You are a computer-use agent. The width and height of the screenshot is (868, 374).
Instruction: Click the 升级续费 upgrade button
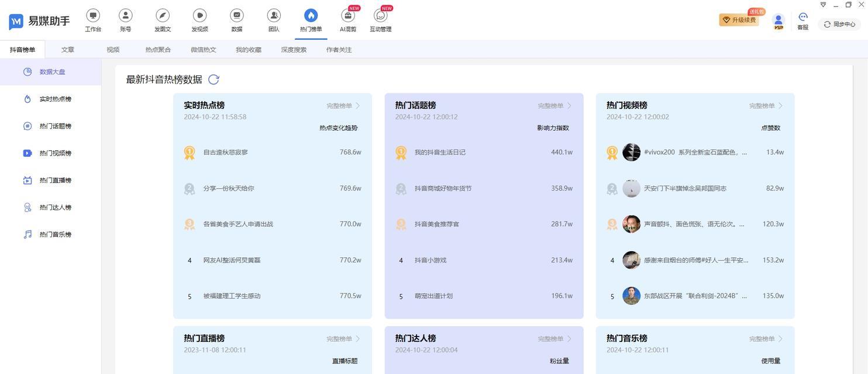click(x=739, y=20)
